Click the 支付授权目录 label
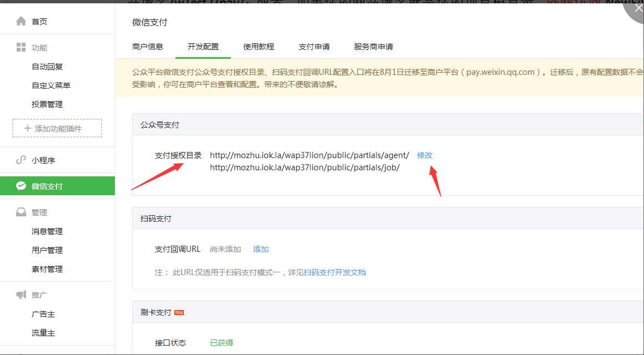644x355 pixels. point(178,155)
